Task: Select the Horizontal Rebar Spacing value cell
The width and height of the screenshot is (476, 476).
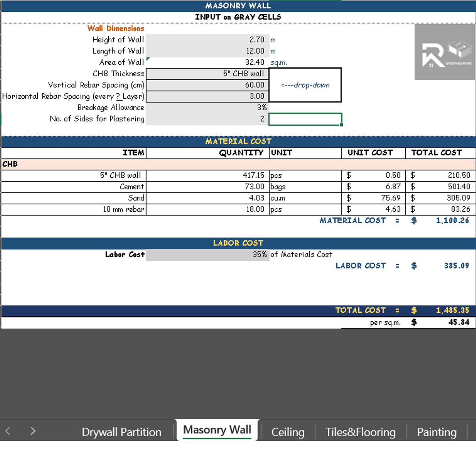Action: tap(207, 96)
